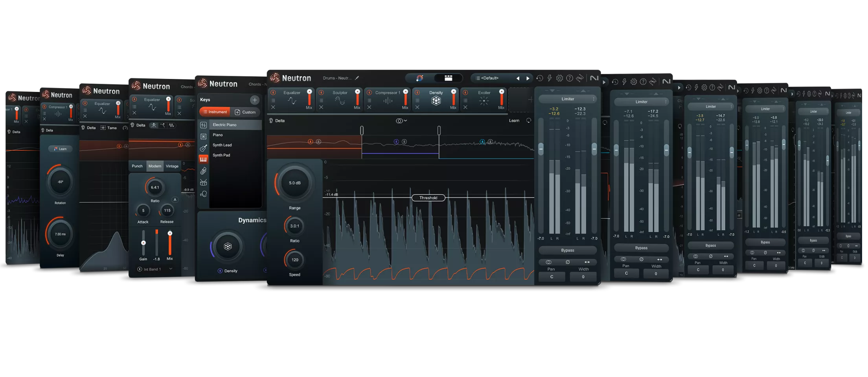Adjust the compressor Gain slider

click(x=143, y=243)
